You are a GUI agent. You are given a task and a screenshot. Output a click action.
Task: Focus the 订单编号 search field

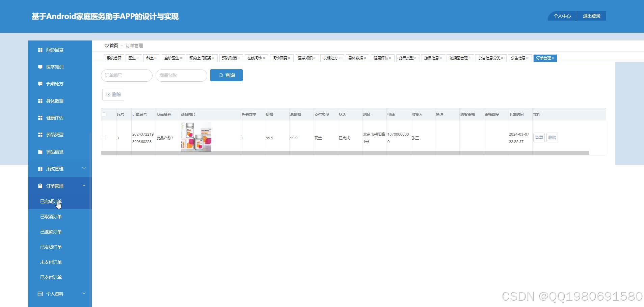click(127, 76)
